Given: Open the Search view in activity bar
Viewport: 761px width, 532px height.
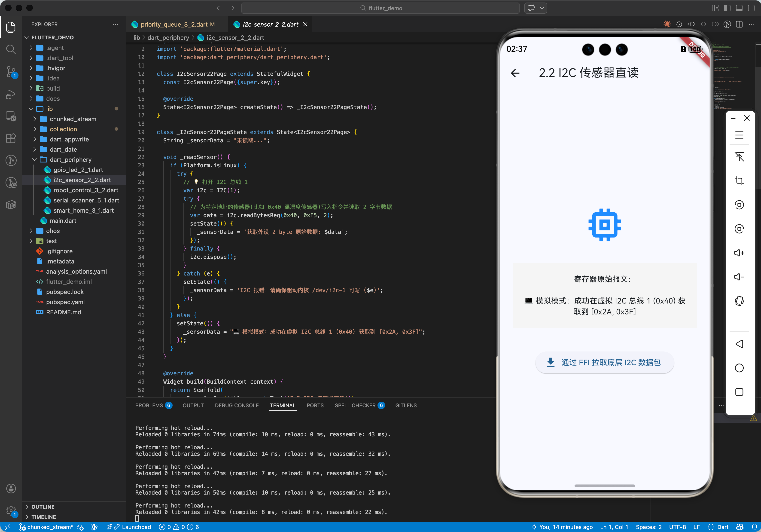Looking at the screenshot, I should point(11,49).
